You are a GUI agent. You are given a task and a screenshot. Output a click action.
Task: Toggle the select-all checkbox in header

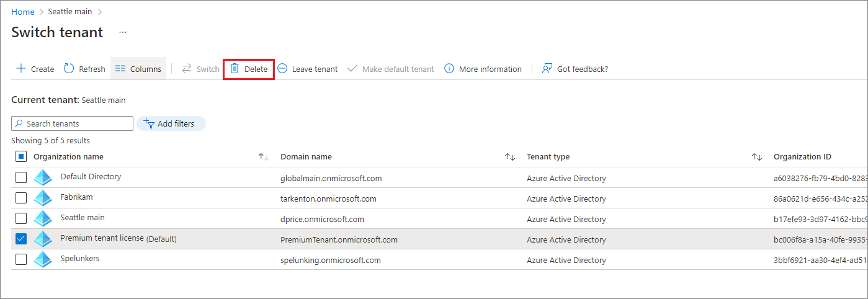[x=21, y=157]
